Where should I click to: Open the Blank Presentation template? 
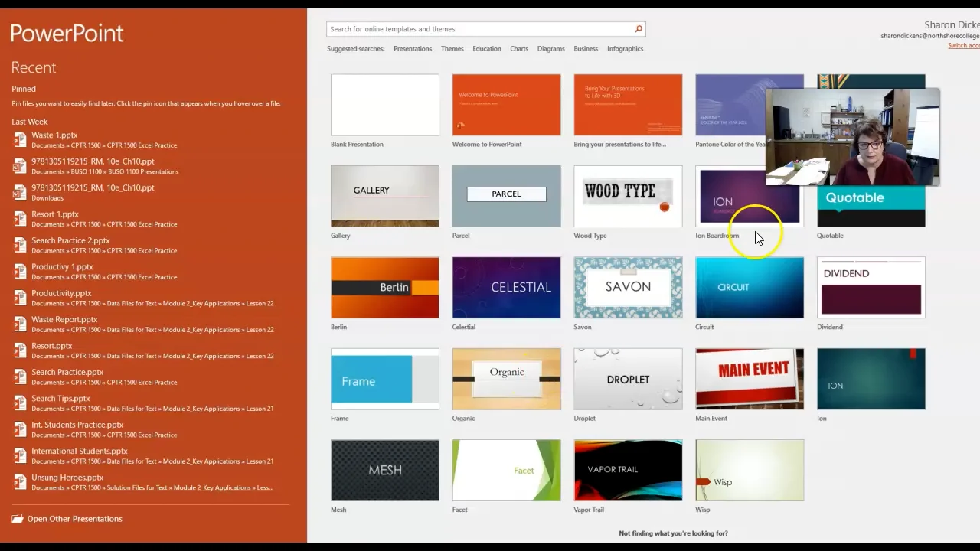tap(384, 105)
